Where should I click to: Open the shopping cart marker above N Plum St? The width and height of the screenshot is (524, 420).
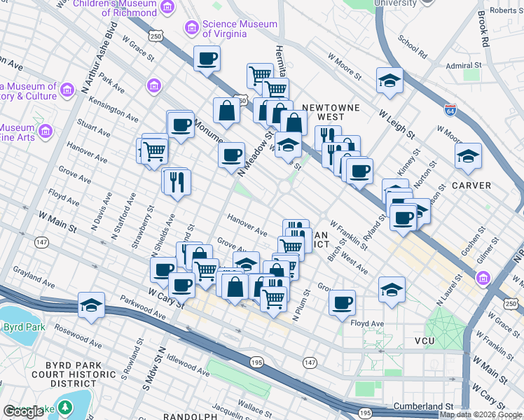point(273,300)
